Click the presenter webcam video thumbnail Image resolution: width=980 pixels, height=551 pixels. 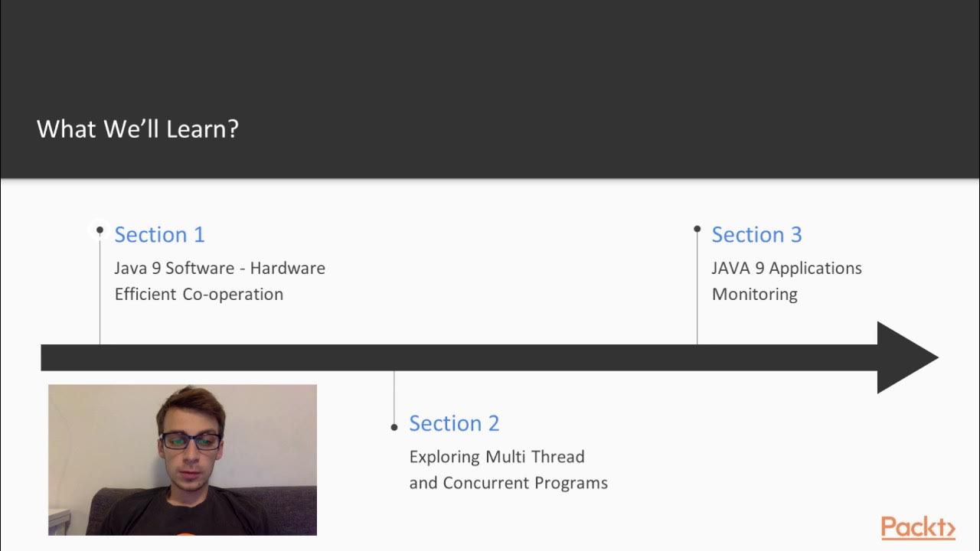click(x=182, y=459)
